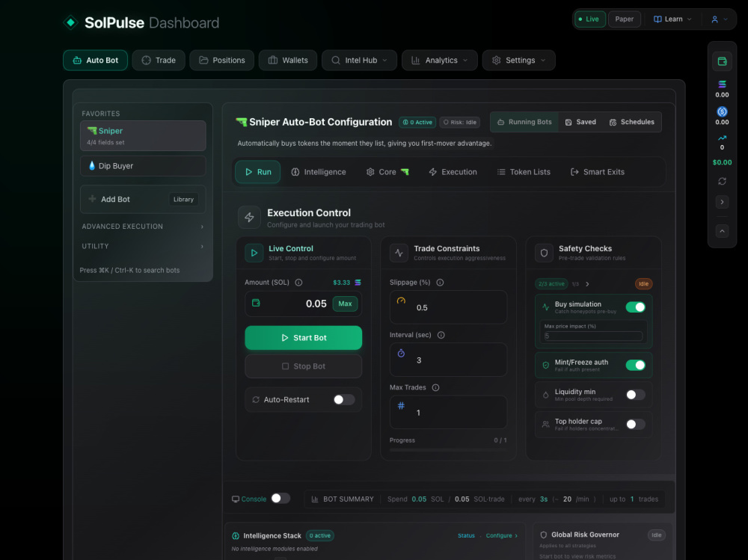Click the trade Progress bar
Image resolution: width=748 pixels, height=560 pixels.
click(x=448, y=450)
